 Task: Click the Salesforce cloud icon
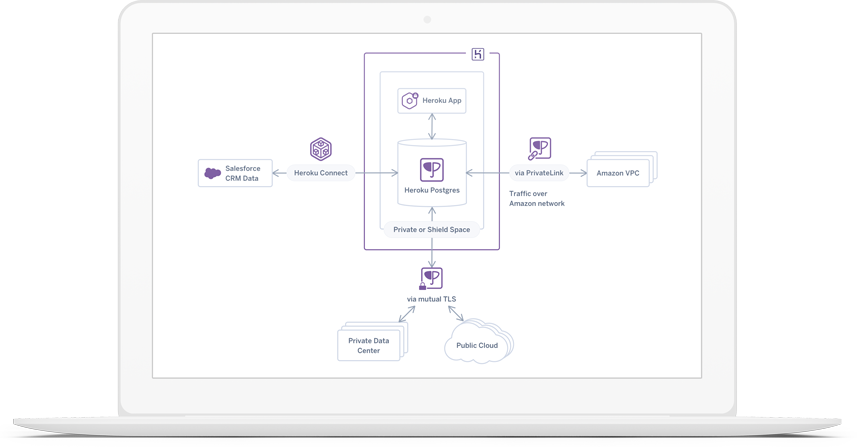(x=212, y=173)
